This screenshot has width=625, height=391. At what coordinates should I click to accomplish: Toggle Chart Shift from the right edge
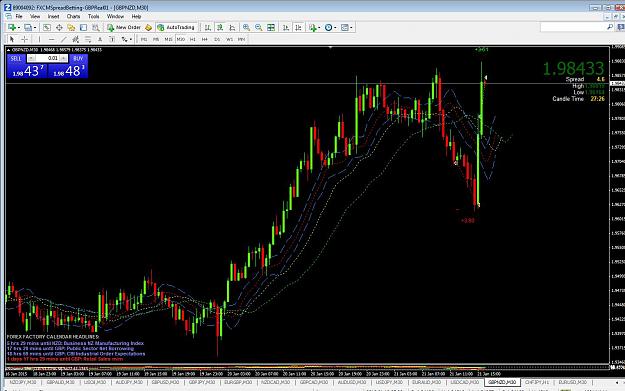298,28
